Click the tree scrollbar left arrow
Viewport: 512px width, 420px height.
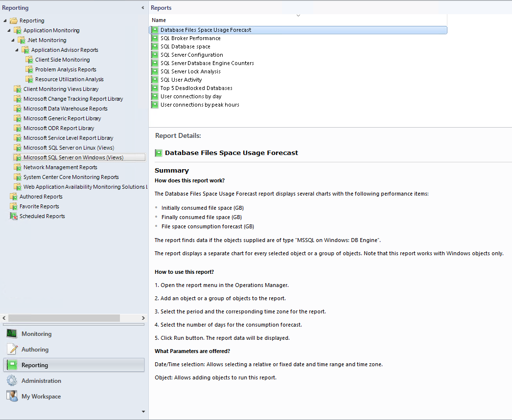[4, 318]
